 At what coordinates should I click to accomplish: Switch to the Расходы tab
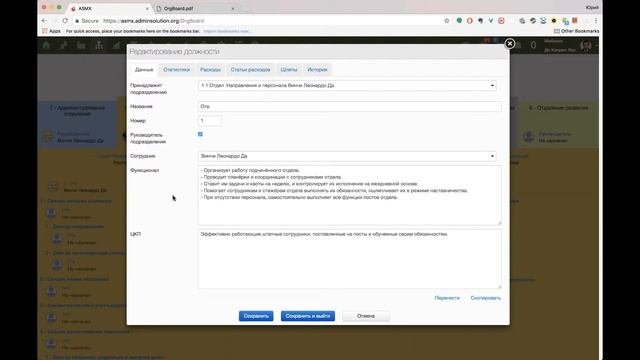210,70
